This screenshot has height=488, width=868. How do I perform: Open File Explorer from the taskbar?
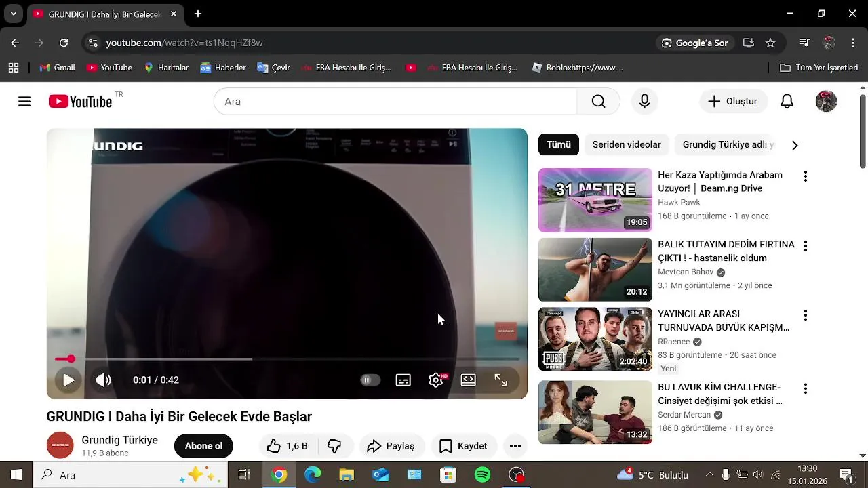tap(347, 475)
